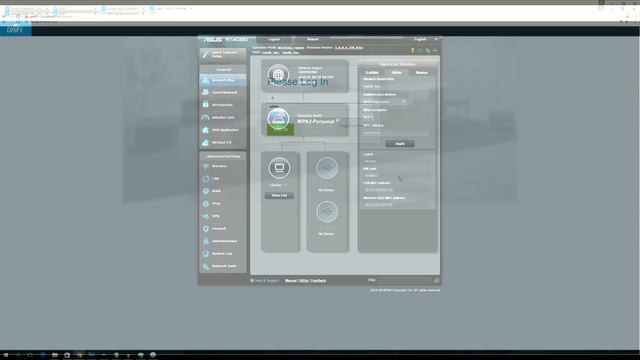640x360 pixels.
Task: Select the Clients monitor icon
Action: click(279, 168)
